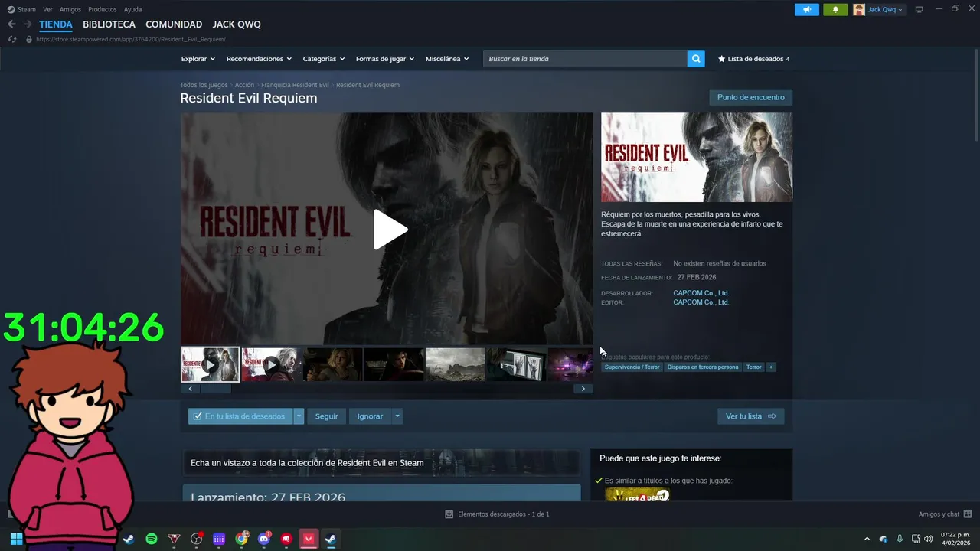Open the CAPCOM editor link
The width and height of the screenshot is (980, 551).
pos(701,302)
